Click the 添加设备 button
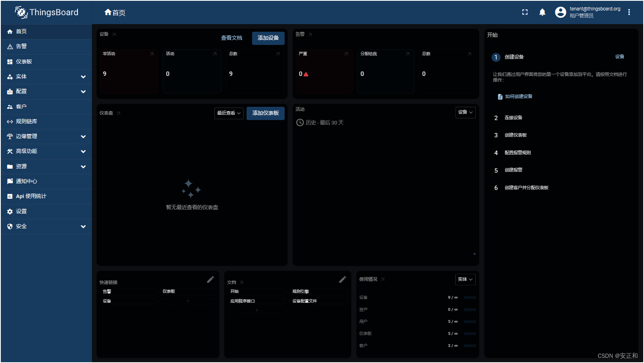This screenshot has height=363, width=644. [268, 38]
